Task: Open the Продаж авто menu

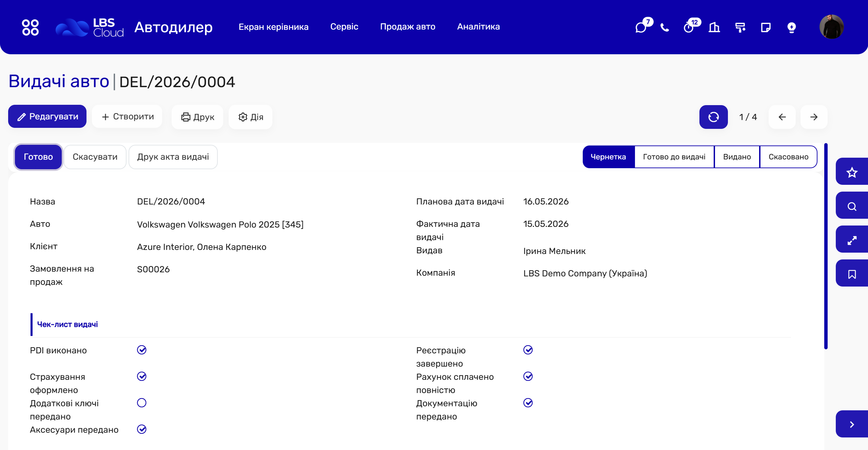Action: [408, 27]
